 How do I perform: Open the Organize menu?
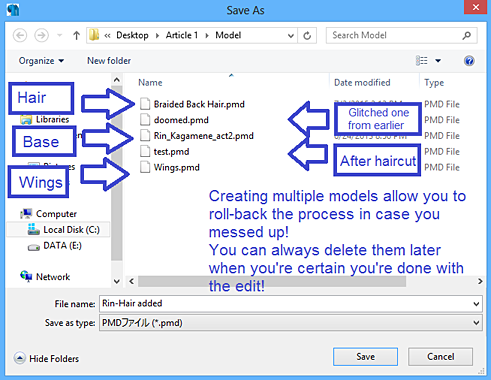tap(41, 61)
